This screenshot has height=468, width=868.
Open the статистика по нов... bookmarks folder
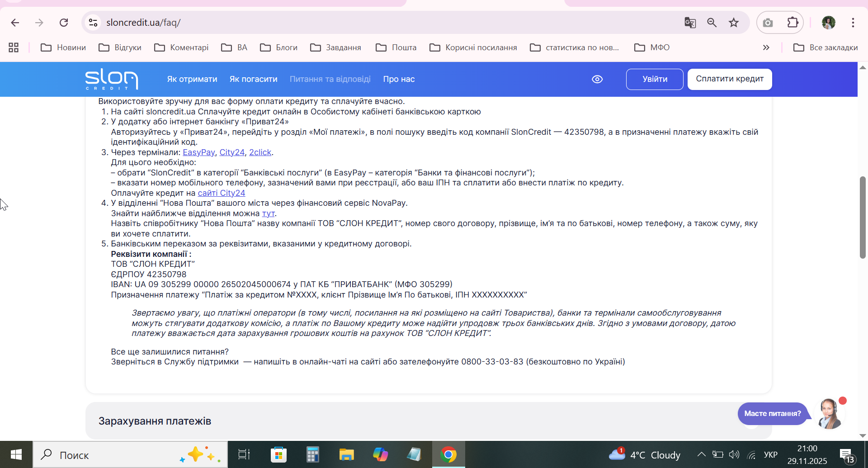[x=575, y=47]
